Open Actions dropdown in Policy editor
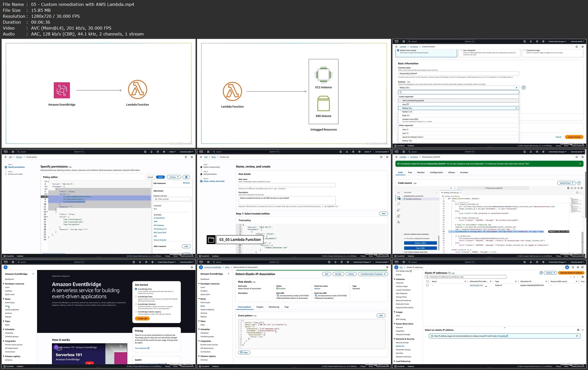Image resolution: width=588 pixels, height=370 pixels. 174,177
